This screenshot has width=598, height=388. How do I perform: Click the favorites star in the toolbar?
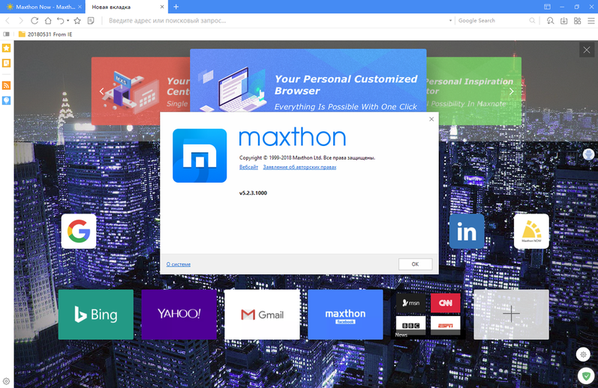click(x=77, y=21)
